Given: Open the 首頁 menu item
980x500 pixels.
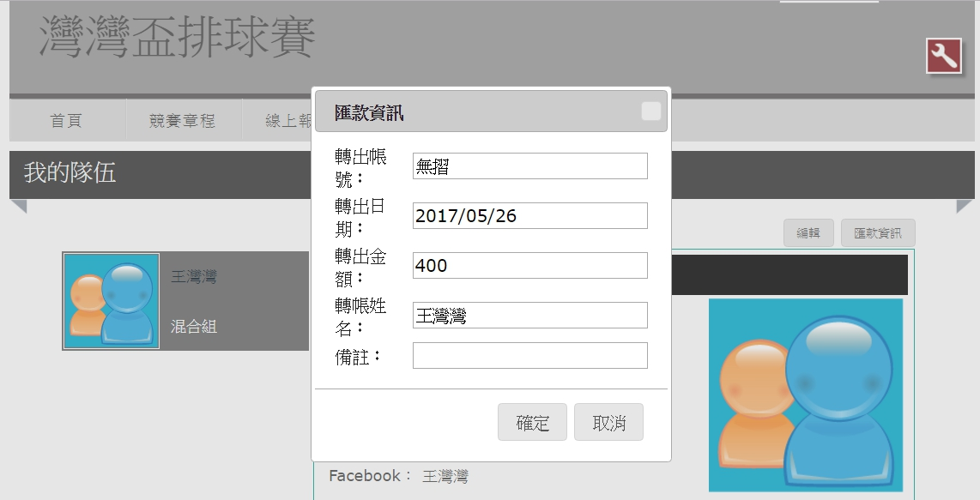Looking at the screenshot, I should coord(66,121).
